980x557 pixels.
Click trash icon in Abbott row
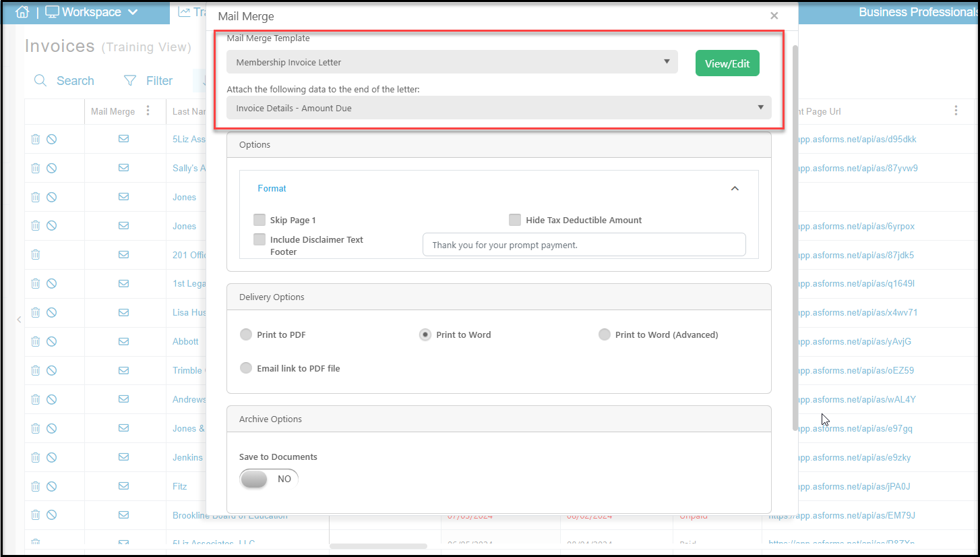[36, 342]
